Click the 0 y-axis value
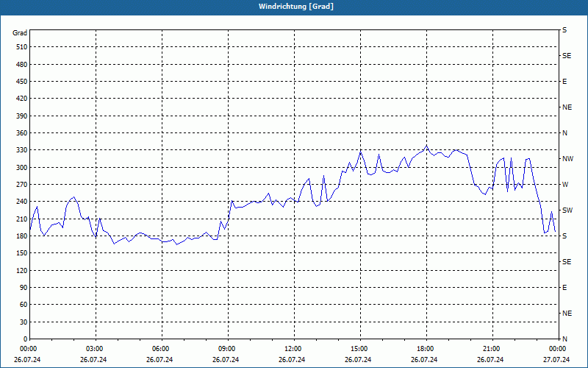Image resolution: width=588 pixels, height=368 pixels. 25,339
